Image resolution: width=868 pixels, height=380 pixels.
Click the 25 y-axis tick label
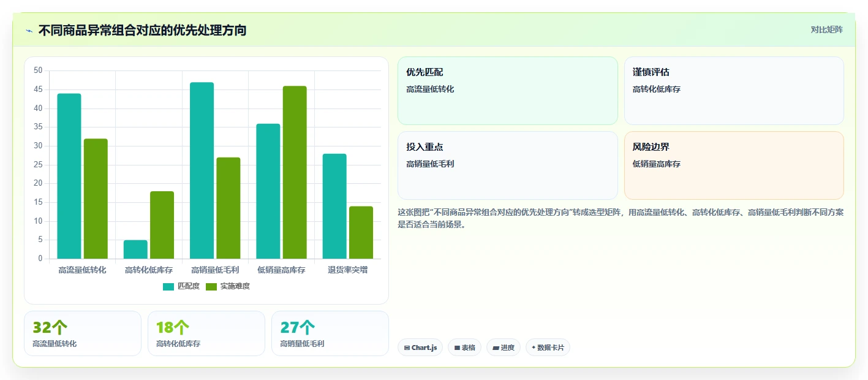pos(38,165)
